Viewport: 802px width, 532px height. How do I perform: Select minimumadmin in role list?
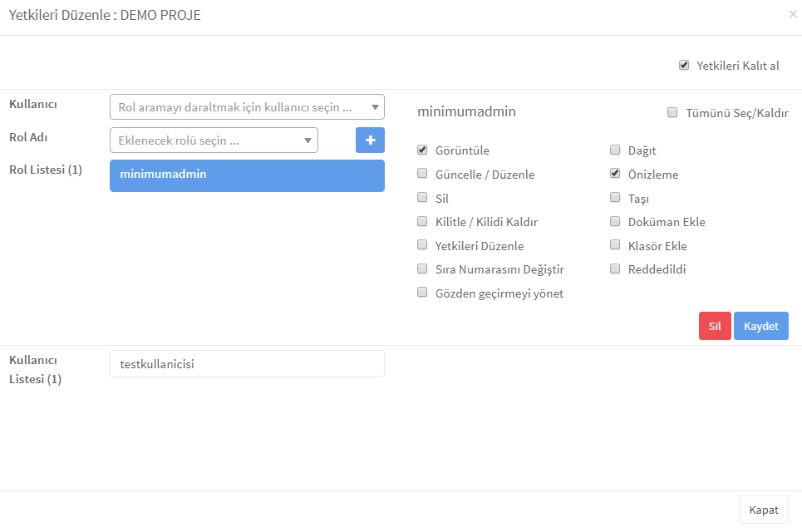247,175
